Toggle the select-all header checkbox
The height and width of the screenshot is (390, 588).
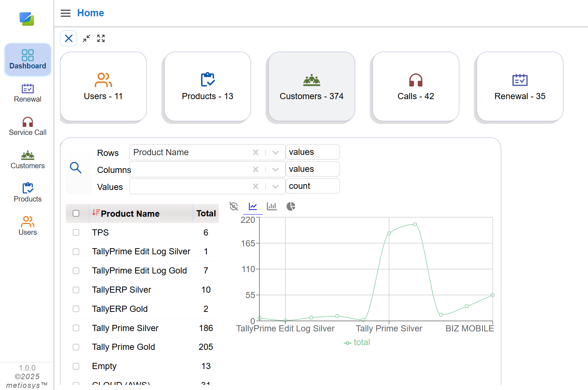point(76,213)
